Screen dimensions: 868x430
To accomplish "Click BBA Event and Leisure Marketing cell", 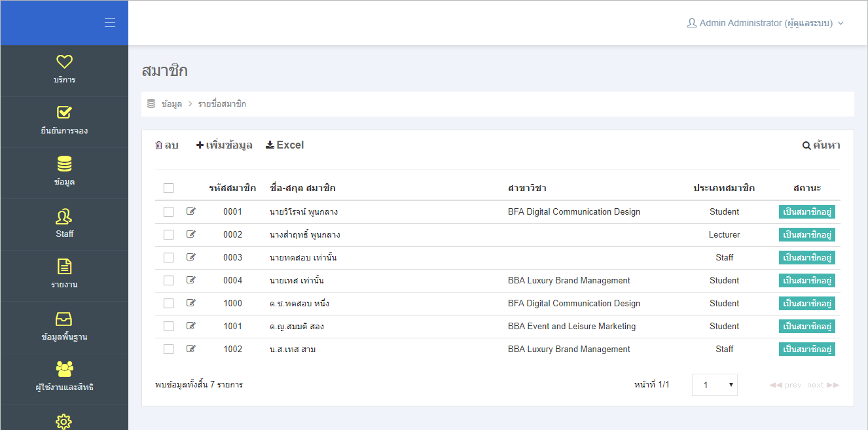I will (x=571, y=327).
